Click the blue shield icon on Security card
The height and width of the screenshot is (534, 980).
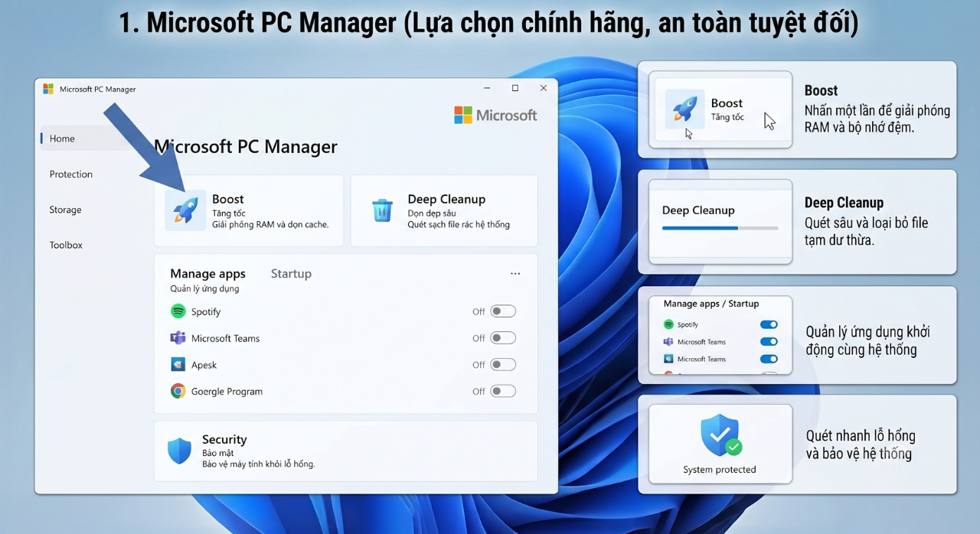pos(179,451)
